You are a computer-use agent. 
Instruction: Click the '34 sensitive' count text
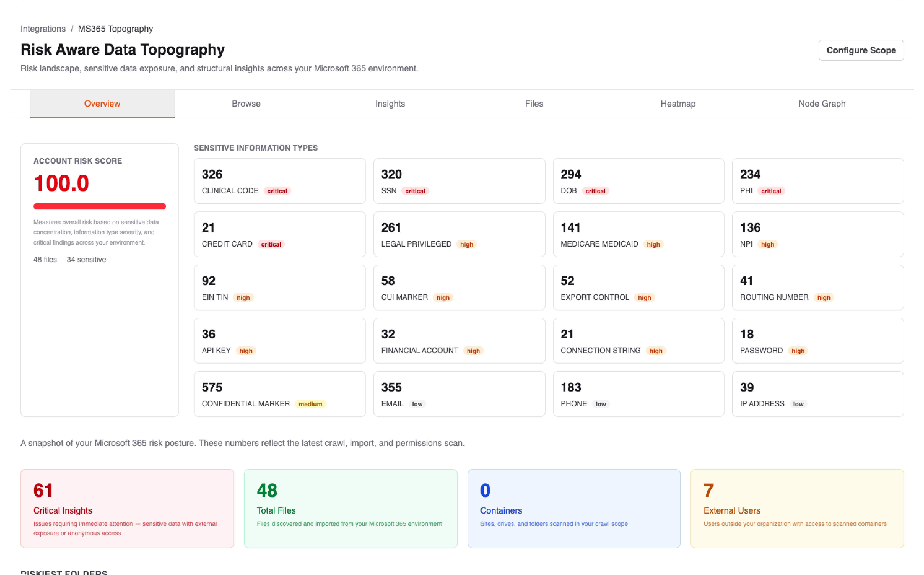tap(86, 260)
